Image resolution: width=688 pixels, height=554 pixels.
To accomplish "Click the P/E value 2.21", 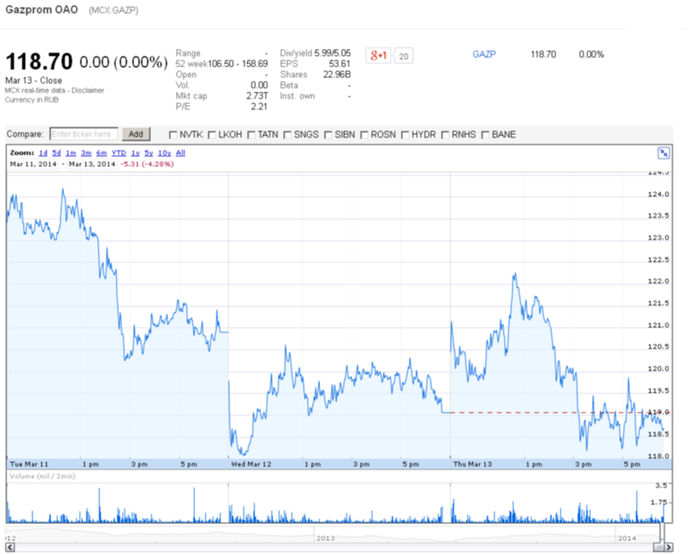I will coord(259,107).
